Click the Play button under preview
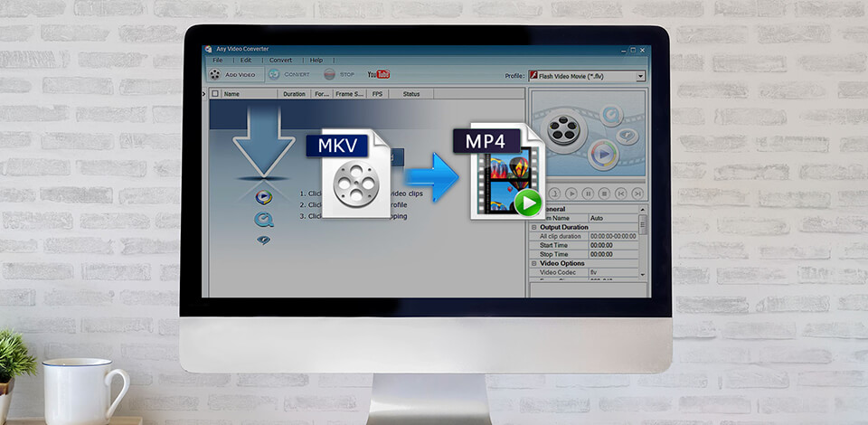This screenshot has width=868, height=425. coord(571,194)
